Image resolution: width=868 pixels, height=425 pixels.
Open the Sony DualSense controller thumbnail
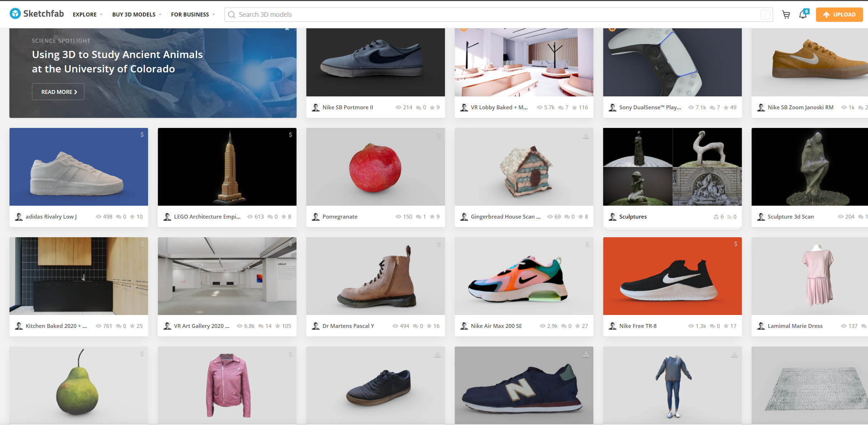(x=672, y=62)
